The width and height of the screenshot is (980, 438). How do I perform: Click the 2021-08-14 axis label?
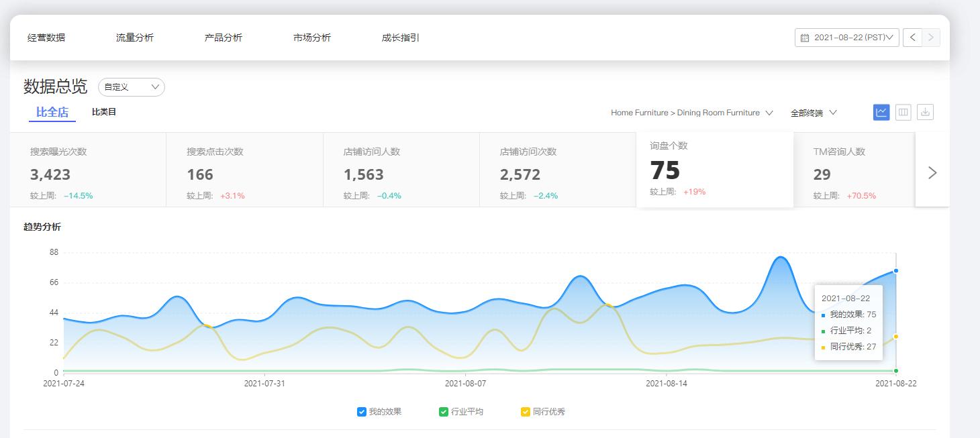tap(667, 384)
